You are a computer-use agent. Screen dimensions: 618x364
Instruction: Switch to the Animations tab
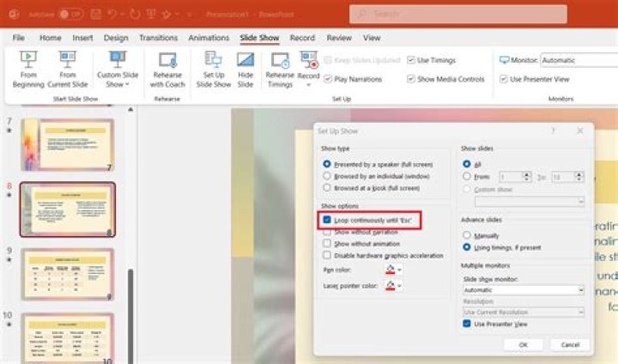(209, 38)
